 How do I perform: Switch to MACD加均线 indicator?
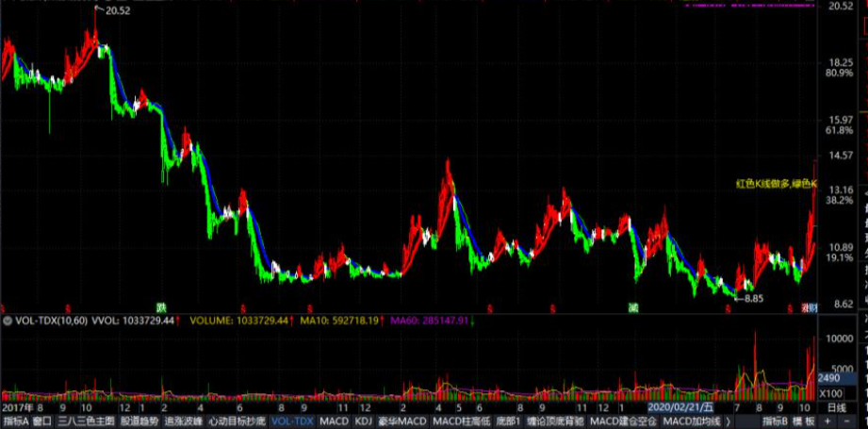pyautogui.click(x=692, y=421)
